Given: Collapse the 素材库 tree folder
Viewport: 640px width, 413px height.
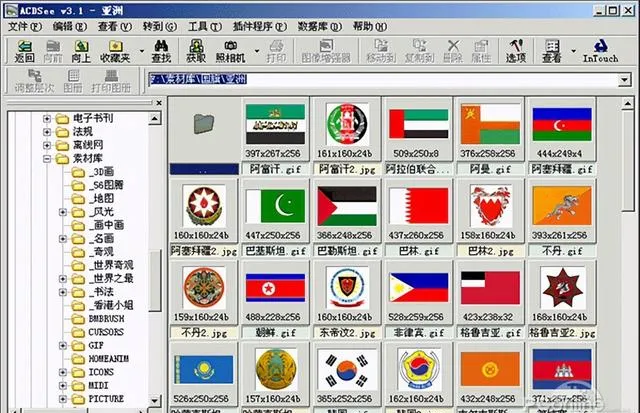Looking at the screenshot, I should pos(47,159).
